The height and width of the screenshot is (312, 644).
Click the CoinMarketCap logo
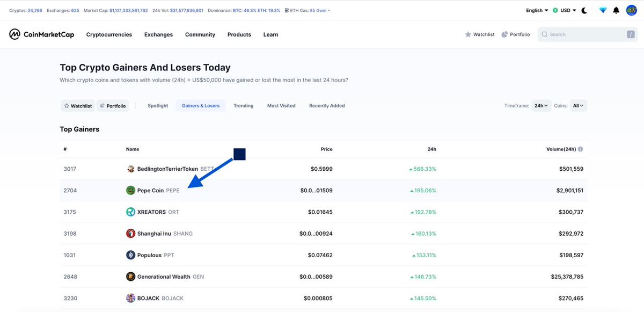tap(41, 34)
